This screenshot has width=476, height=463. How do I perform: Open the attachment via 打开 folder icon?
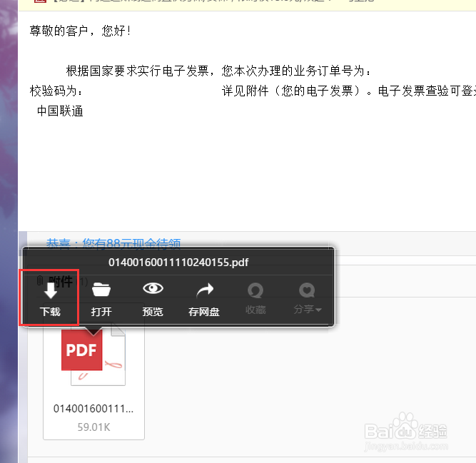[x=101, y=290]
